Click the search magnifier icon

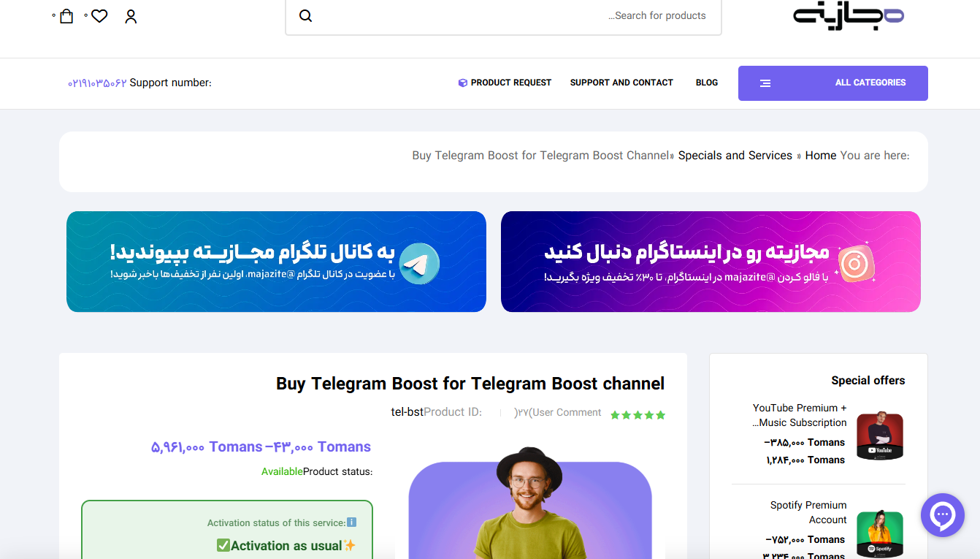click(306, 16)
